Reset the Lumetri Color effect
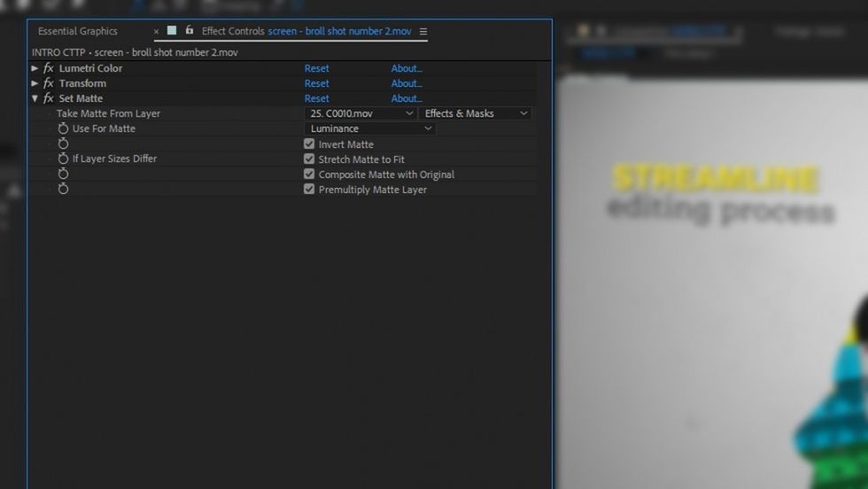The height and width of the screenshot is (489, 868). coord(317,68)
